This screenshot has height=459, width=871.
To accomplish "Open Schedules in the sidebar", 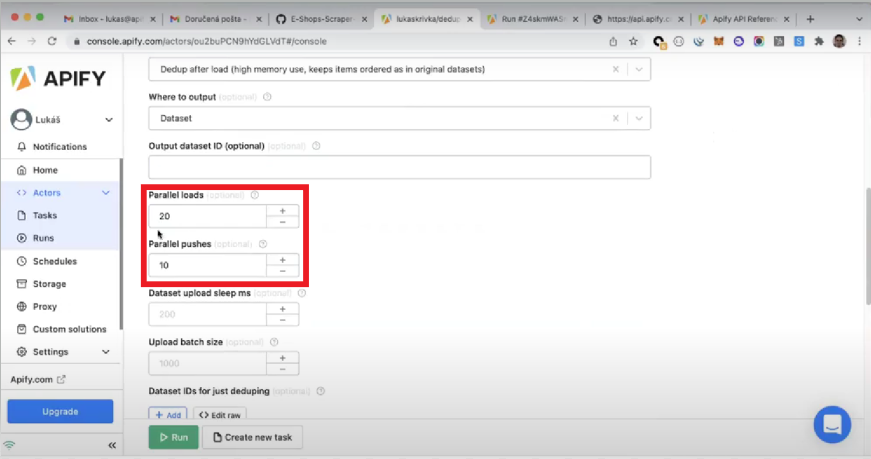I will pos(54,261).
